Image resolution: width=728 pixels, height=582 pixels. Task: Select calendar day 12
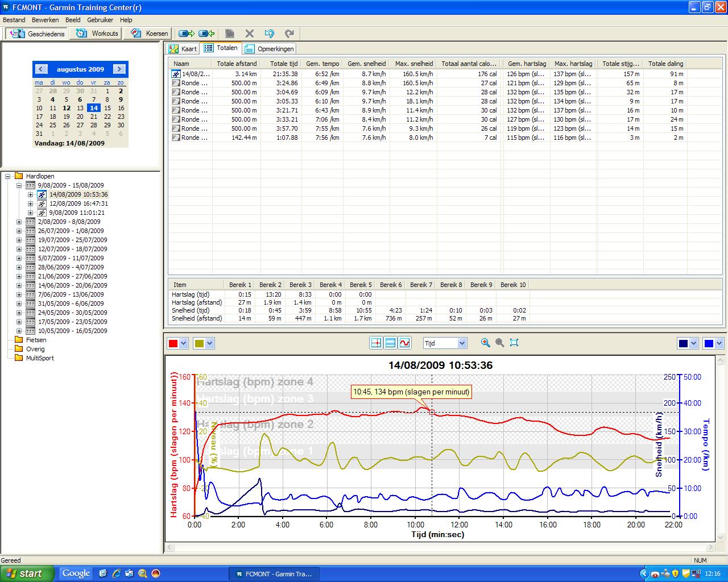[67, 108]
